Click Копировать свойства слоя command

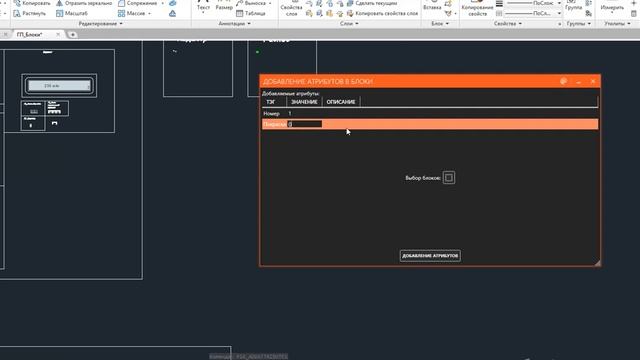click(x=382, y=13)
